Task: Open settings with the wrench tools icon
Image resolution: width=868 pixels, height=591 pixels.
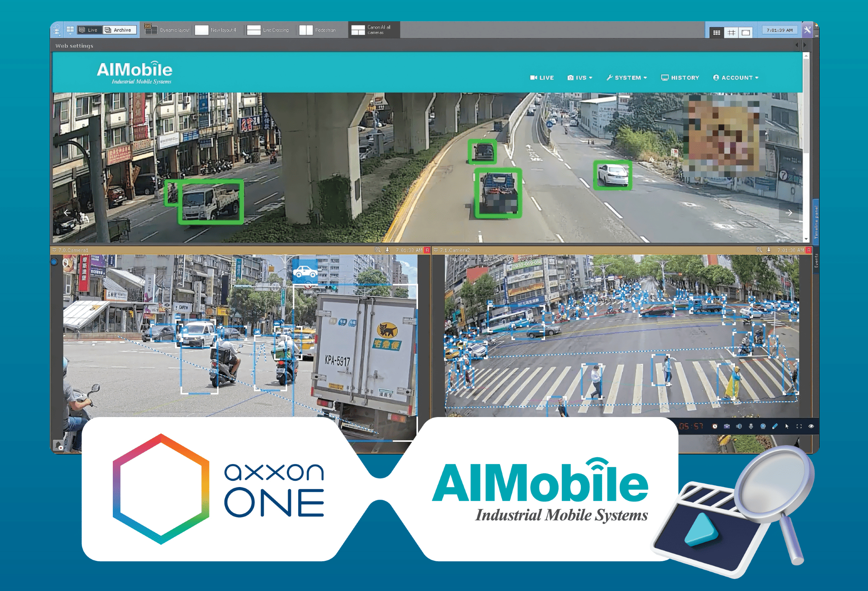Action: [x=807, y=30]
